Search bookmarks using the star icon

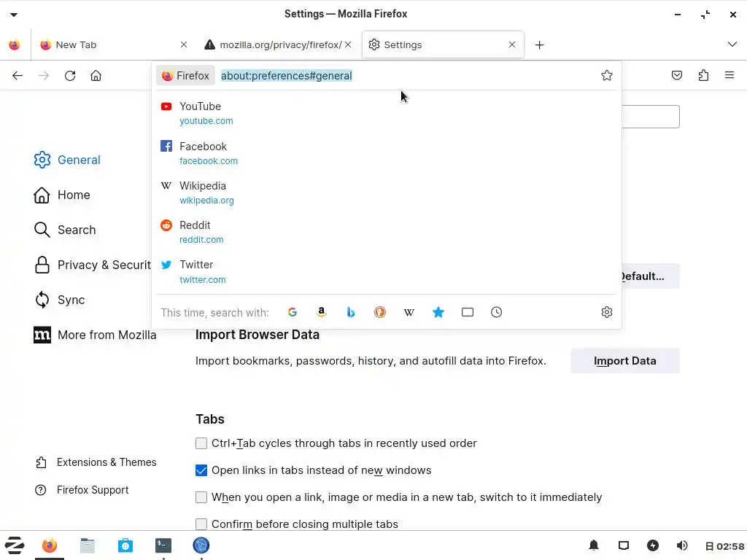[438, 312]
